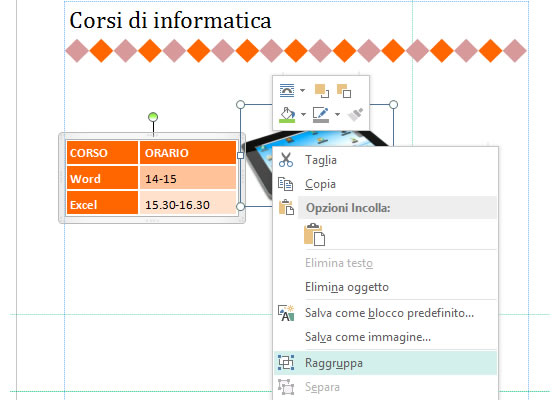The width and height of the screenshot is (560, 400).
Task: Click the scissors icon next to Taglia
Action: coord(286,160)
